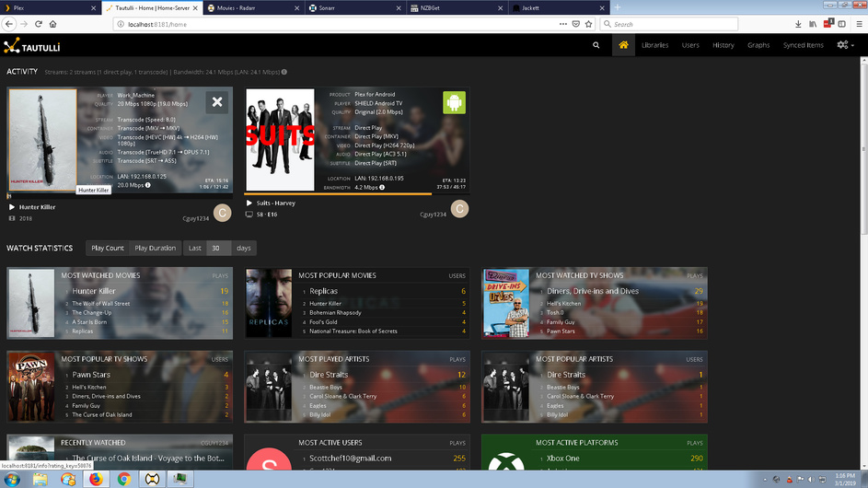Open Replicas poster in Most Popular Movies
868x488 pixels.
click(269, 303)
